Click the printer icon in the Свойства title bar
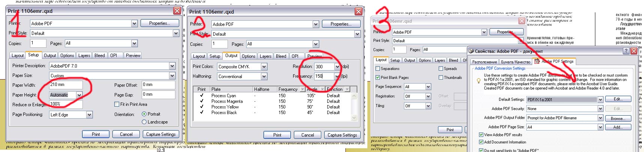This screenshot has height=152, width=644. 471,51
